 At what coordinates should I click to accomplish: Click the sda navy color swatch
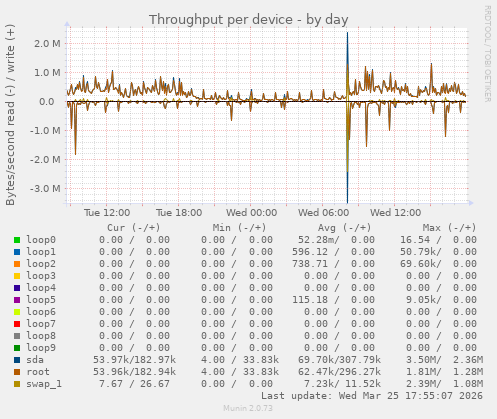[x=17, y=360]
